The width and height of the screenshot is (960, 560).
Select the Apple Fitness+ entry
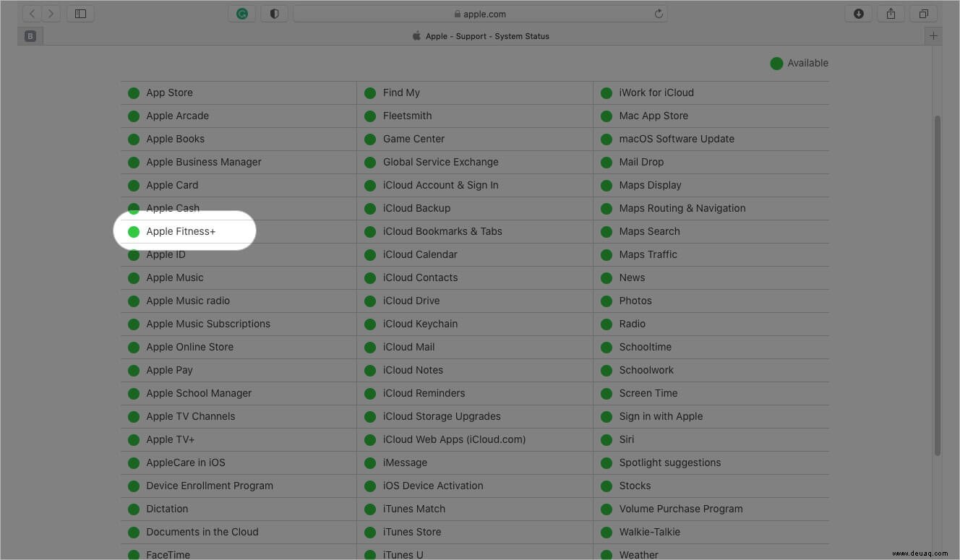pos(181,231)
